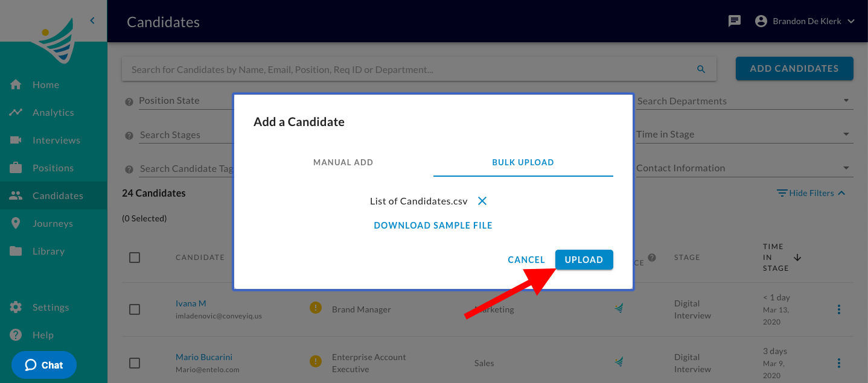Open the Search Candidate Tags filter
The height and width of the screenshot is (383, 868).
pos(186,168)
